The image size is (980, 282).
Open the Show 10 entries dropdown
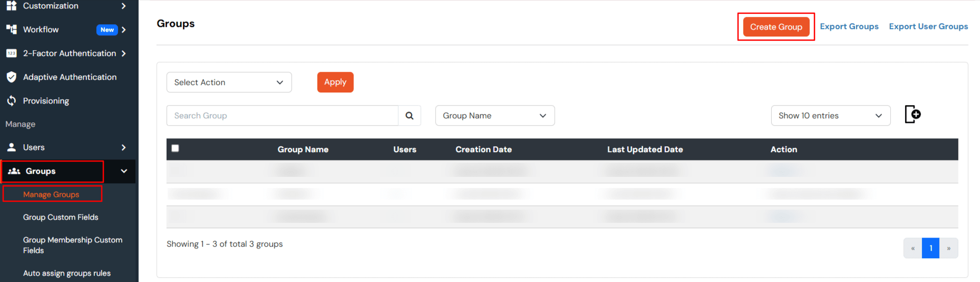(x=830, y=116)
